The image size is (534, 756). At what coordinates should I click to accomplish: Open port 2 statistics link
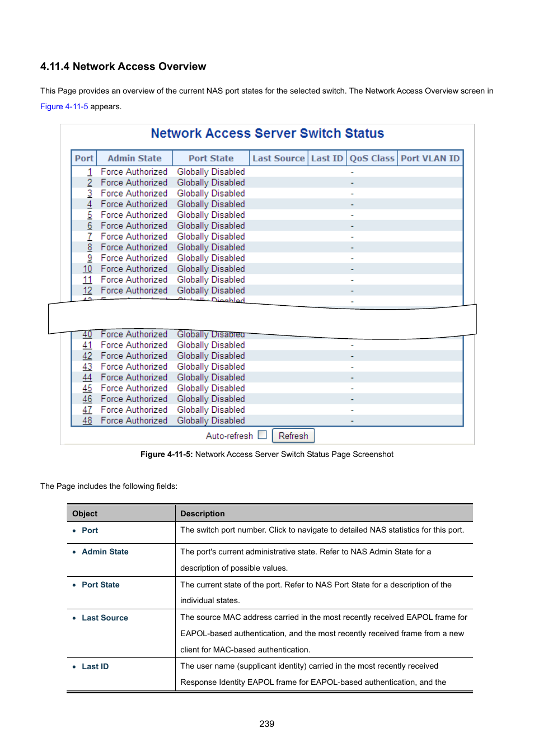90,183
